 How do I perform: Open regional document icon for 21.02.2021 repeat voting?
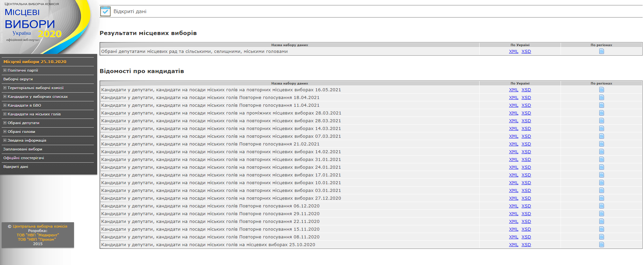click(x=601, y=144)
